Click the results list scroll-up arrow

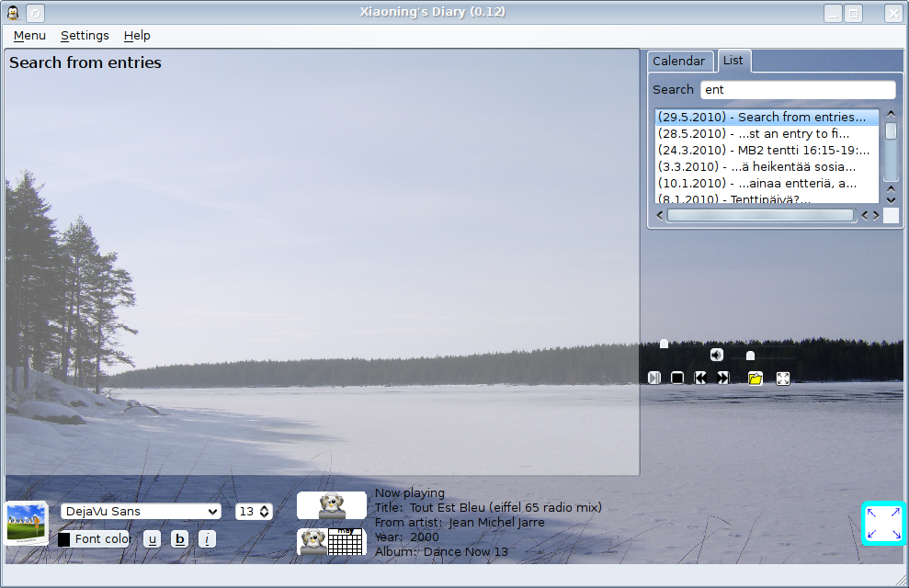pyautogui.click(x=891, y=114)
